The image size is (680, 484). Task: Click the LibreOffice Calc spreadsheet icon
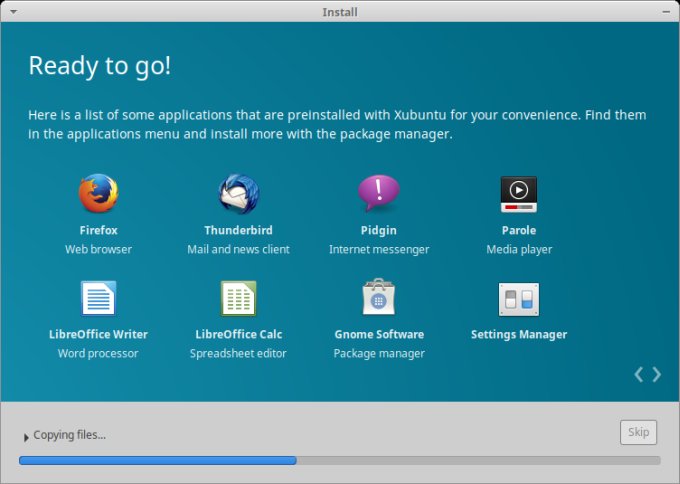click(x=239, y=298)
